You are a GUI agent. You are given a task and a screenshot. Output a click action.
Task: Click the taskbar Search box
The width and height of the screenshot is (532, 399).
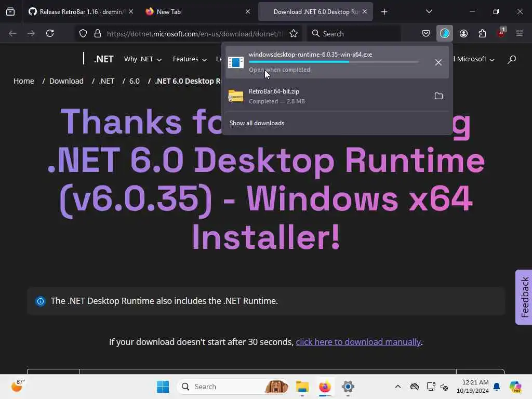point(233,387)
